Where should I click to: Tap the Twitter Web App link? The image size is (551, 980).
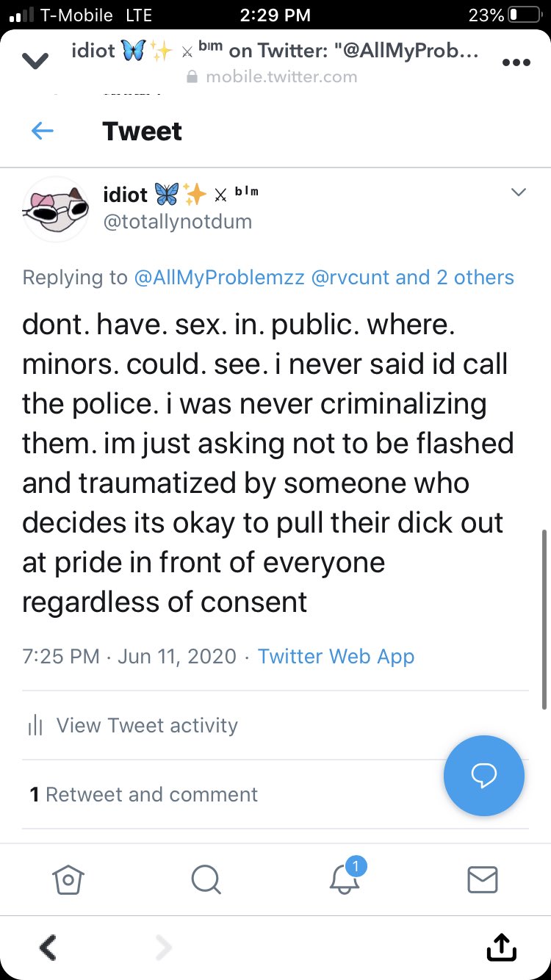[336, 656]
